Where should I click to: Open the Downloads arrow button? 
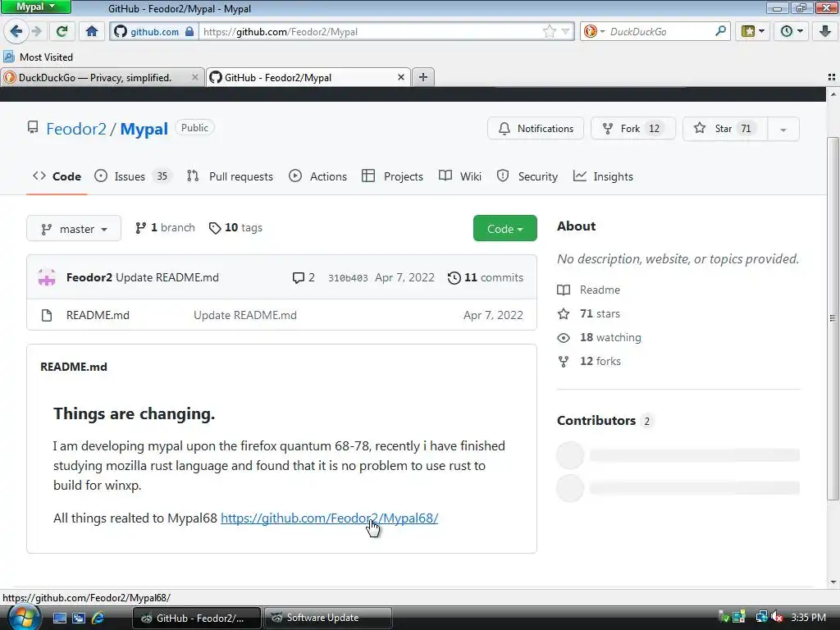coord(825,31)
